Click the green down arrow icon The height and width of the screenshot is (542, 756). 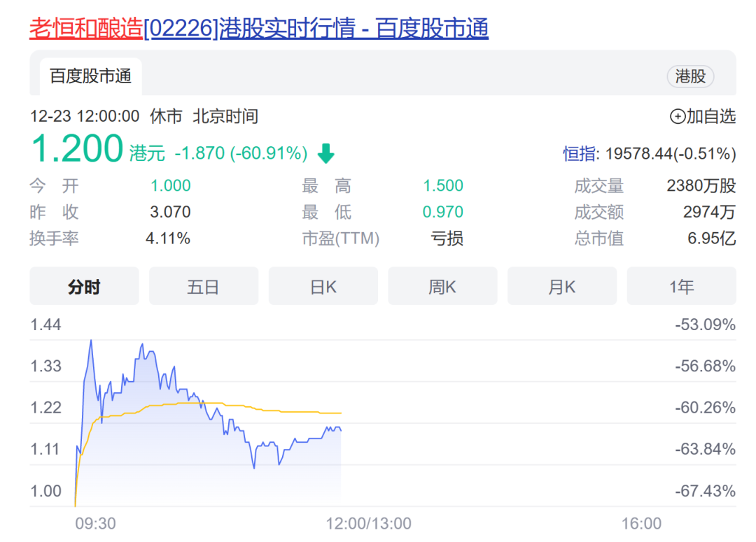(x=326, y=153)
